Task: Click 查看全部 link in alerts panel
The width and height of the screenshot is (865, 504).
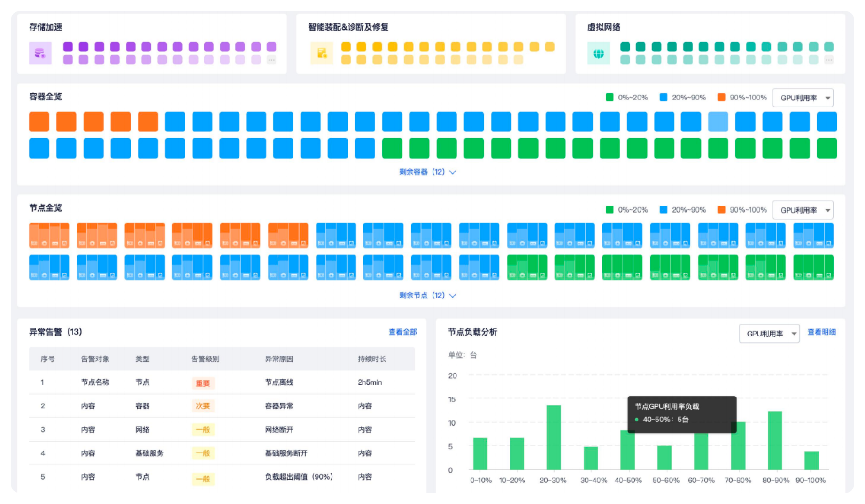Action: (x=402, y=332)
